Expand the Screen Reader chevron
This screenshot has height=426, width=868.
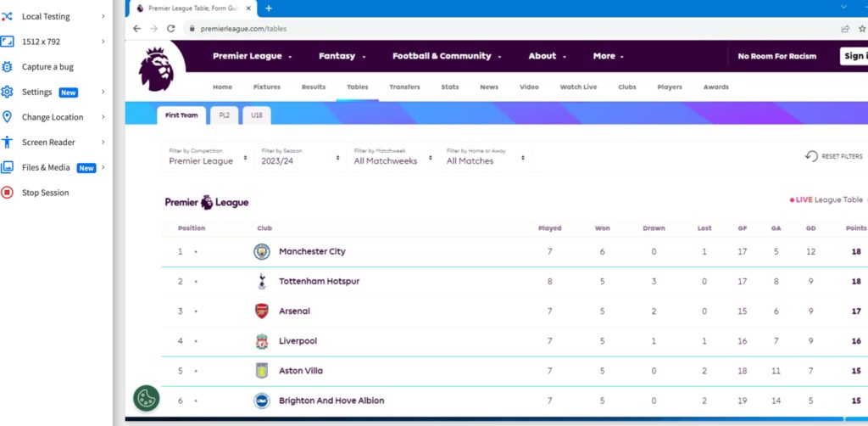coord(103,143)
